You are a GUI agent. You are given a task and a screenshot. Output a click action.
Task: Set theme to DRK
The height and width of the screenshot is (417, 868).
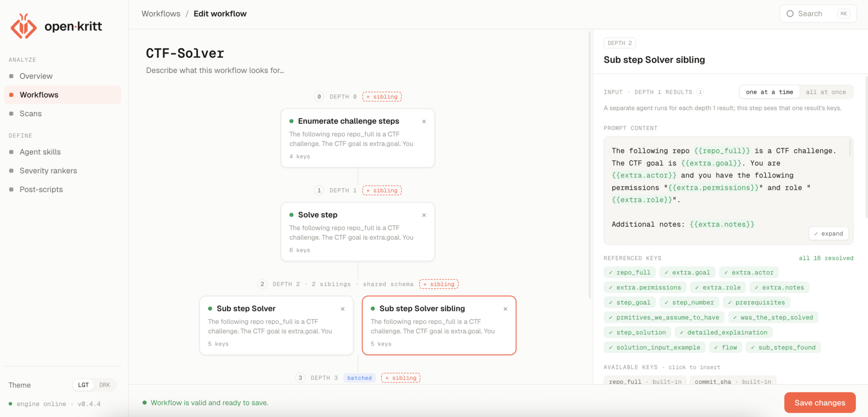105,385
